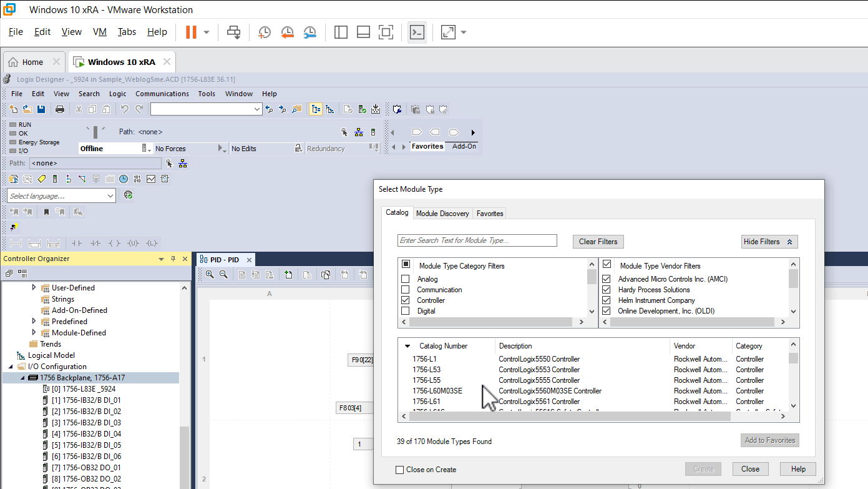
Task: Click the Undo icon
Action: [x=125, y=109]
